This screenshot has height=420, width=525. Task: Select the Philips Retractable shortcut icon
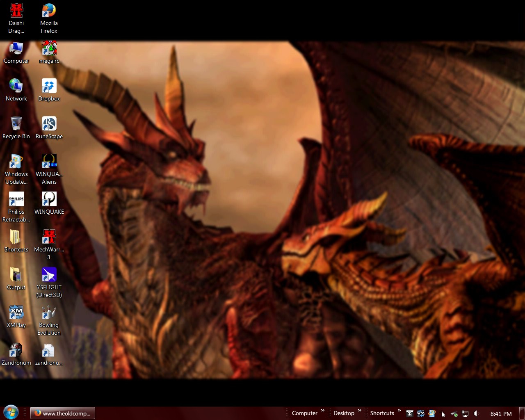point(16,207)
